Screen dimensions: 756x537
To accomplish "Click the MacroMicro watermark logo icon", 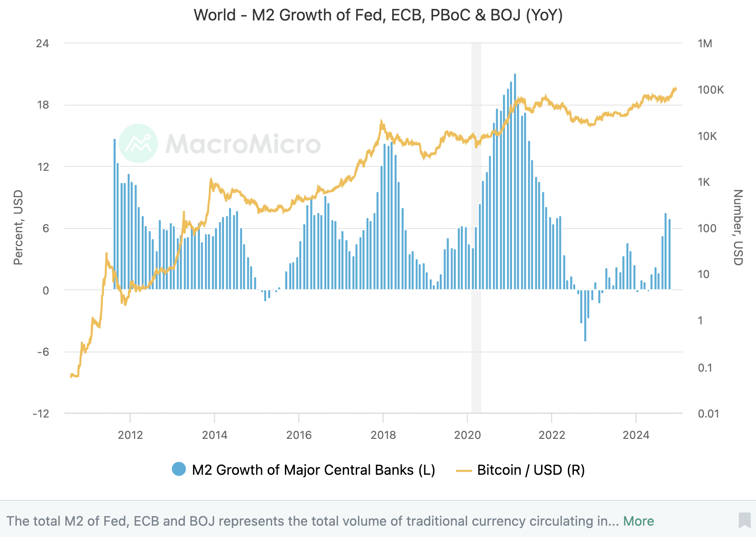I will [138, 143].
